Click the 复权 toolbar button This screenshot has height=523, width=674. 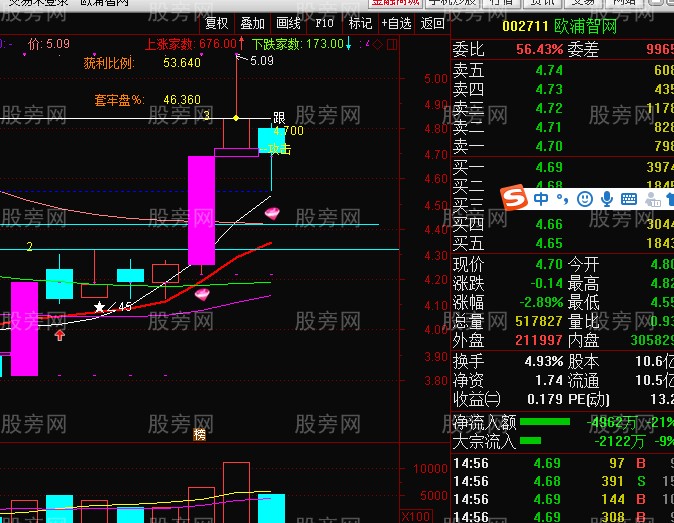(217, 23)
